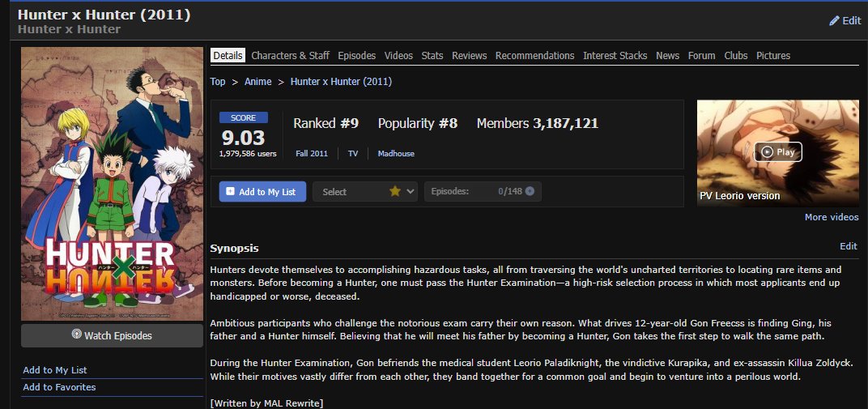
Task: Open the Clubs tab
Action: click(736, 55)
